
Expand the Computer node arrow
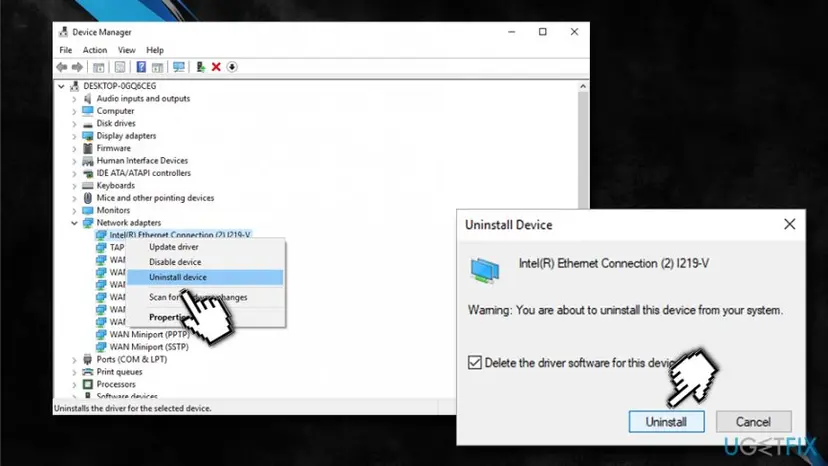pyautogui.click(x=74, y=111)
